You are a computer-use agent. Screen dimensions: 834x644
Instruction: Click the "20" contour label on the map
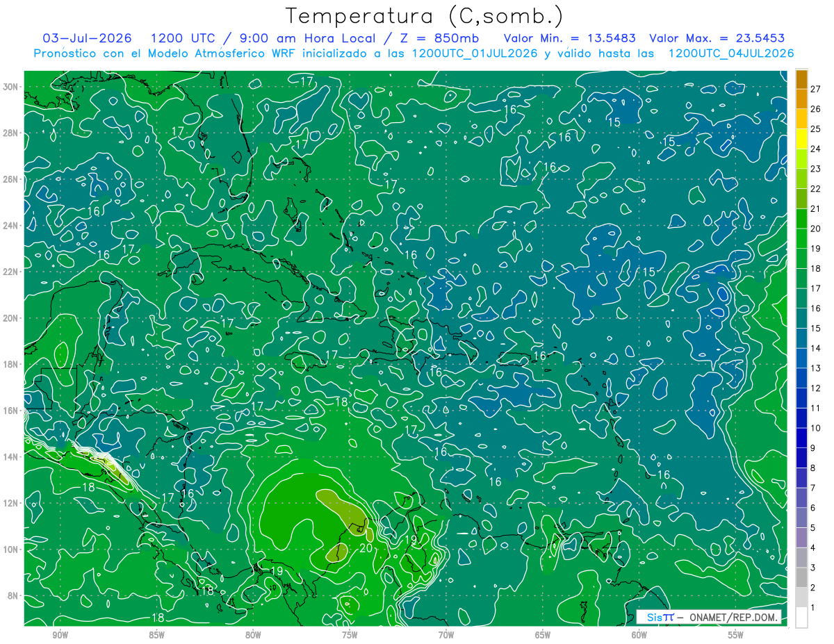click(367, 548)
